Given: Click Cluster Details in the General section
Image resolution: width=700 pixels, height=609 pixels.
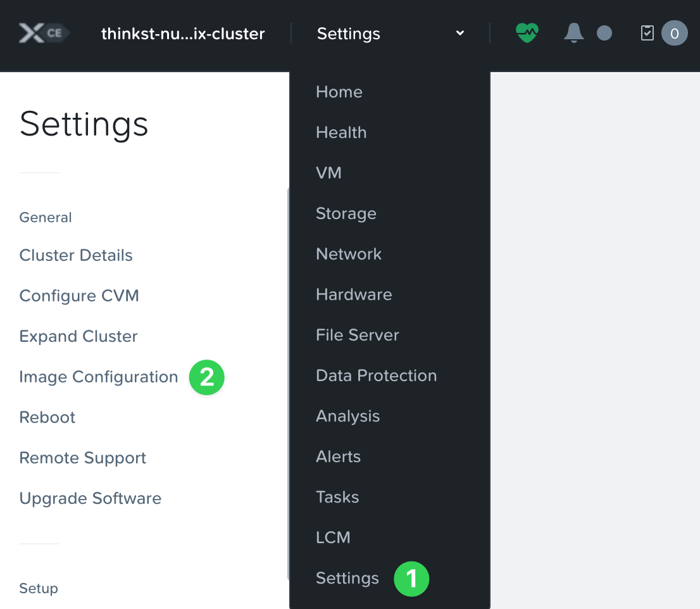Looking at the screenshot, I should click(x=76, y=255).
